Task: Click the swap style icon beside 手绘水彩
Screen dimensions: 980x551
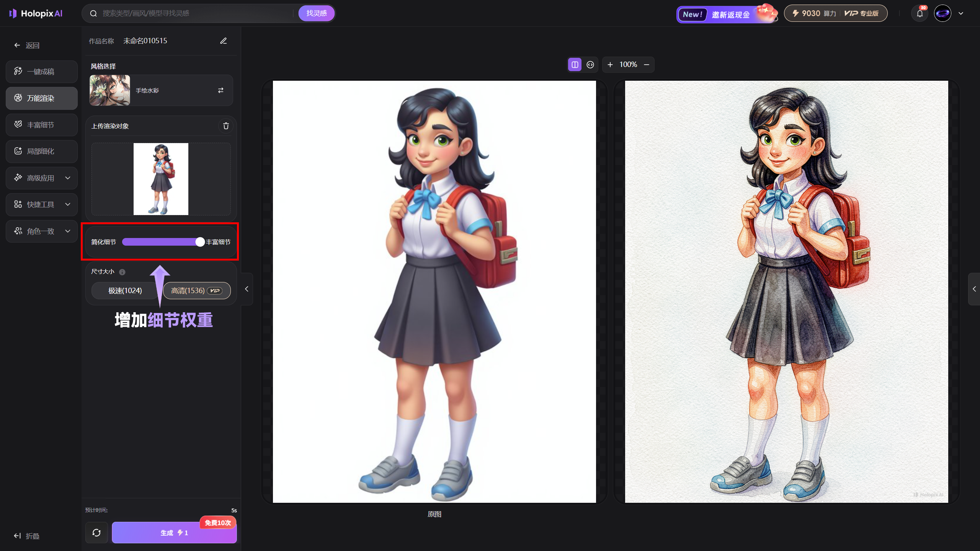Action: click(220, 90)
